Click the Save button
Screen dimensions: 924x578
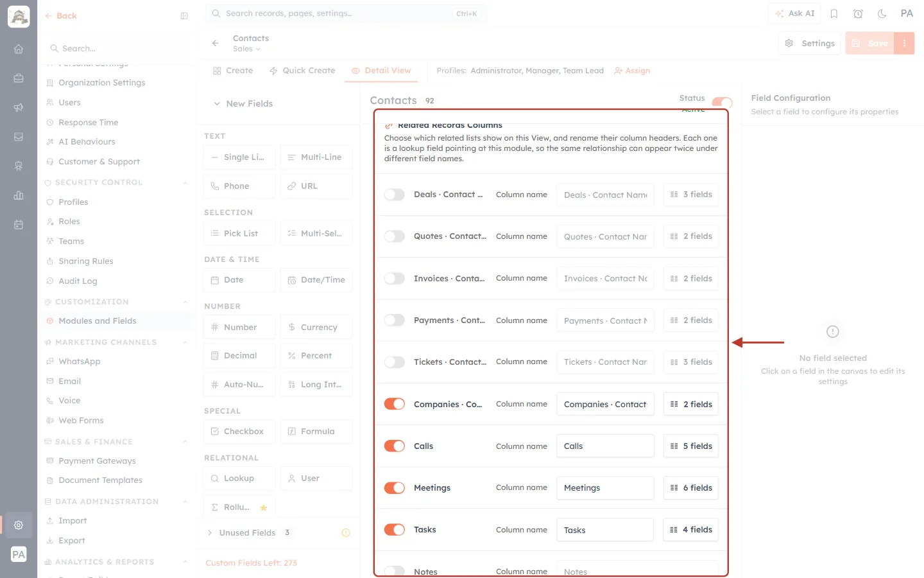[870, 43]
